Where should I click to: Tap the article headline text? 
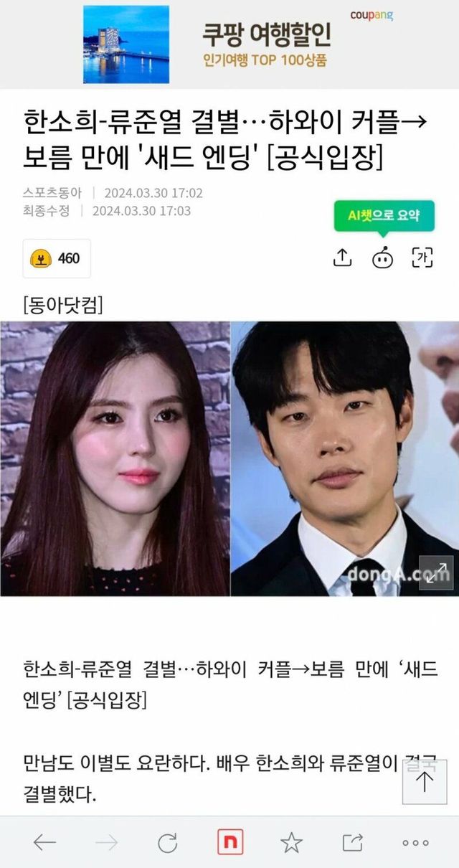[225, 139]
